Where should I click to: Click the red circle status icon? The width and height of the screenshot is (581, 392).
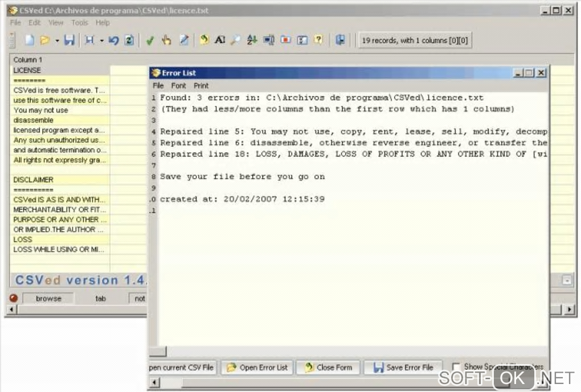coord(14,298)
